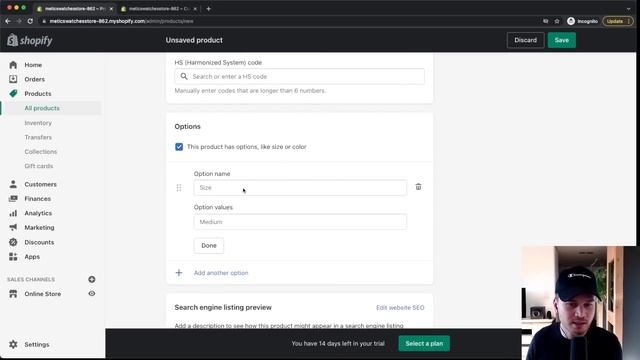640x360 pixels.
Task: Close the first browser tab
Action: click(x=111, y=9)
